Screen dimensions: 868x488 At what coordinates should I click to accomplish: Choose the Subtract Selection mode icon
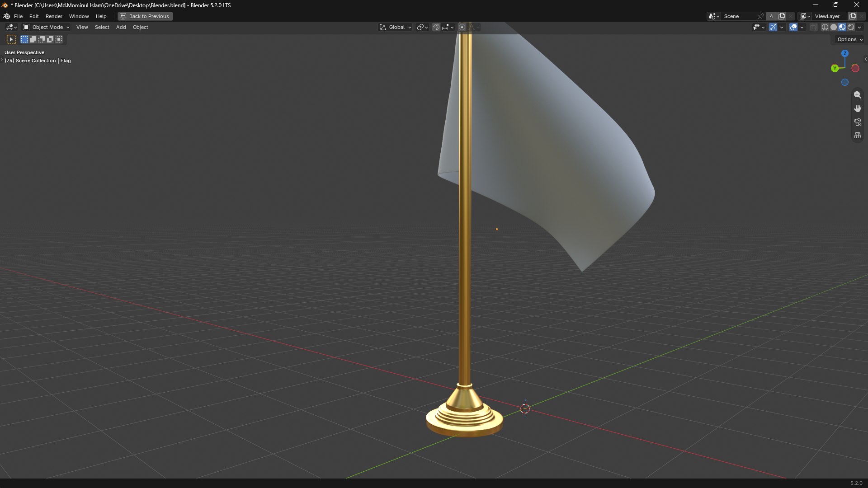42,39
